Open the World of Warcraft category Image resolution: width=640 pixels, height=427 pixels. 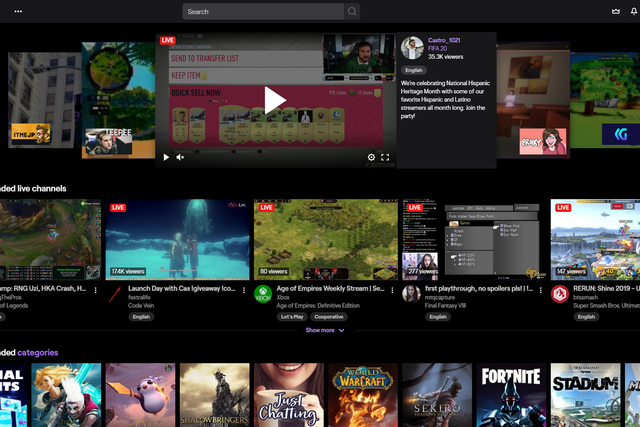pos(363,395)
